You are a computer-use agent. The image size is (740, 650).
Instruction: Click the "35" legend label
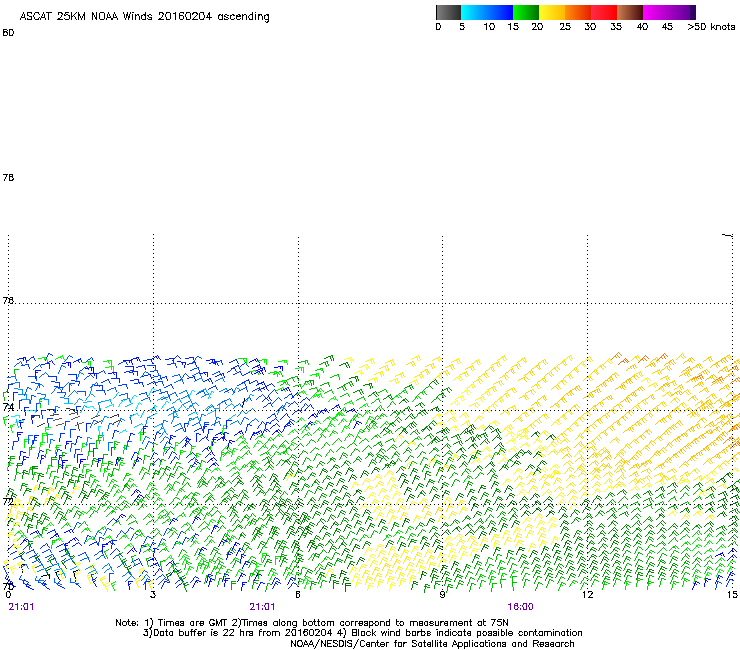tap(616, 27)
